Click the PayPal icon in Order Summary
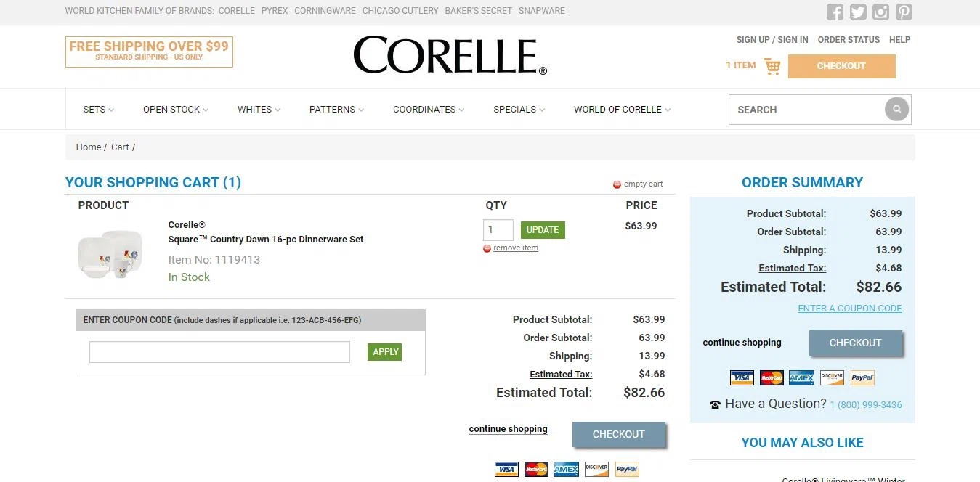 [x=862, y=377]
